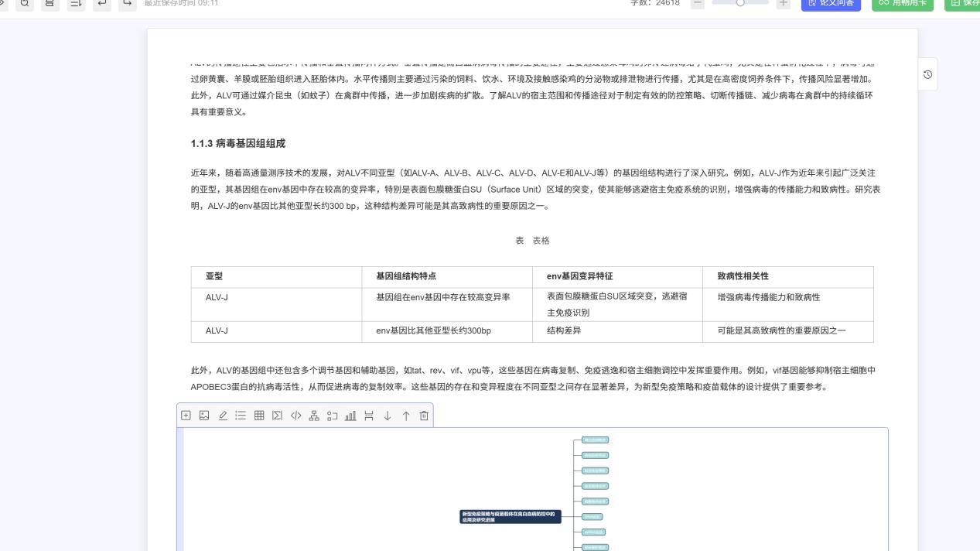Viewport: 980px width, 551px height.
Task: Move the block up with the up arrow
Action: click(x=406, y=416)
